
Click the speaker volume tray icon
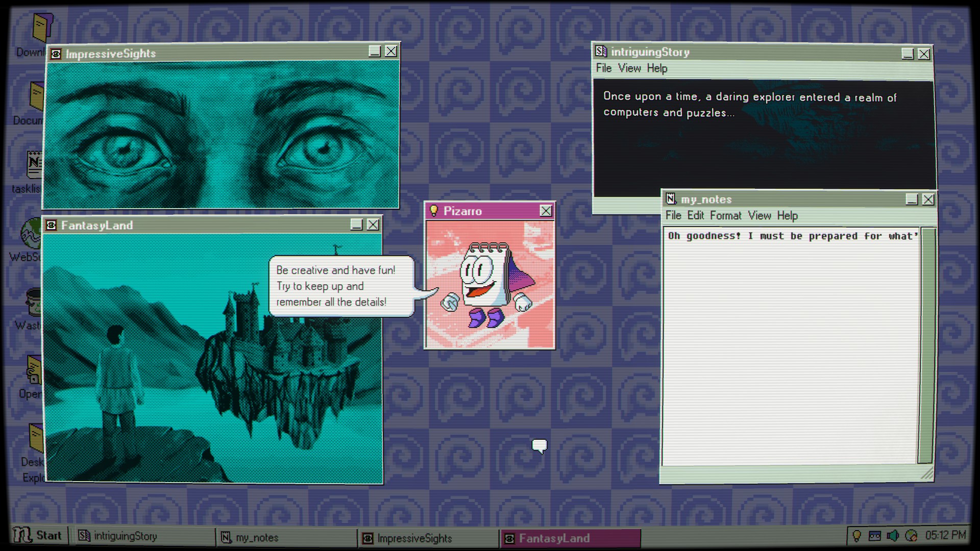tap(893, 536)
